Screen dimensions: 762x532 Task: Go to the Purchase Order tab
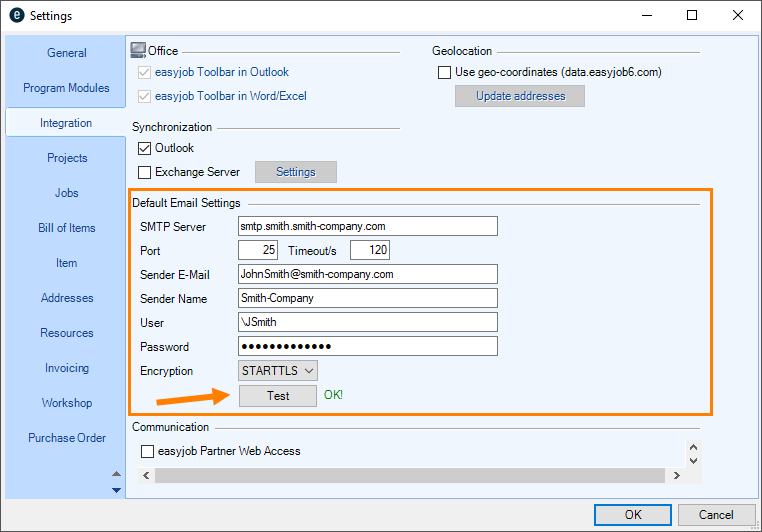(67, 438)
